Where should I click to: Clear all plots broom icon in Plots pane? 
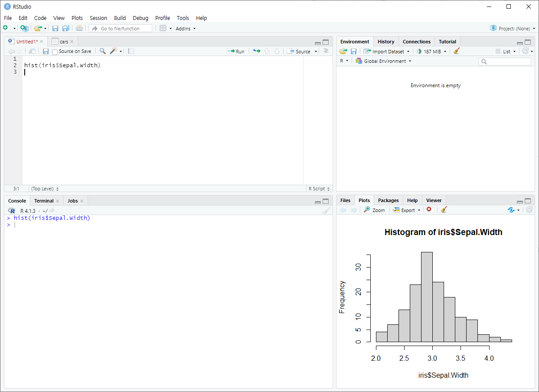pos(444,210)
